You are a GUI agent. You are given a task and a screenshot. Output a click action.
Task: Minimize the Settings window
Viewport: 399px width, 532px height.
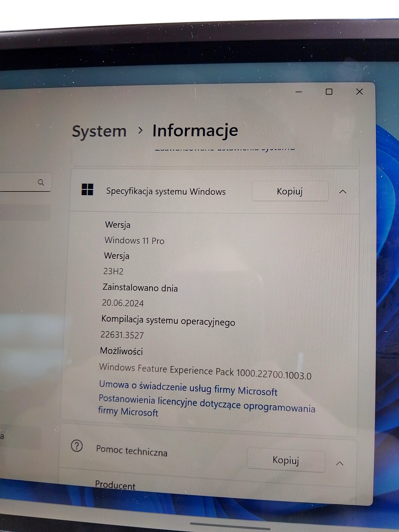(x=298, y=92)
